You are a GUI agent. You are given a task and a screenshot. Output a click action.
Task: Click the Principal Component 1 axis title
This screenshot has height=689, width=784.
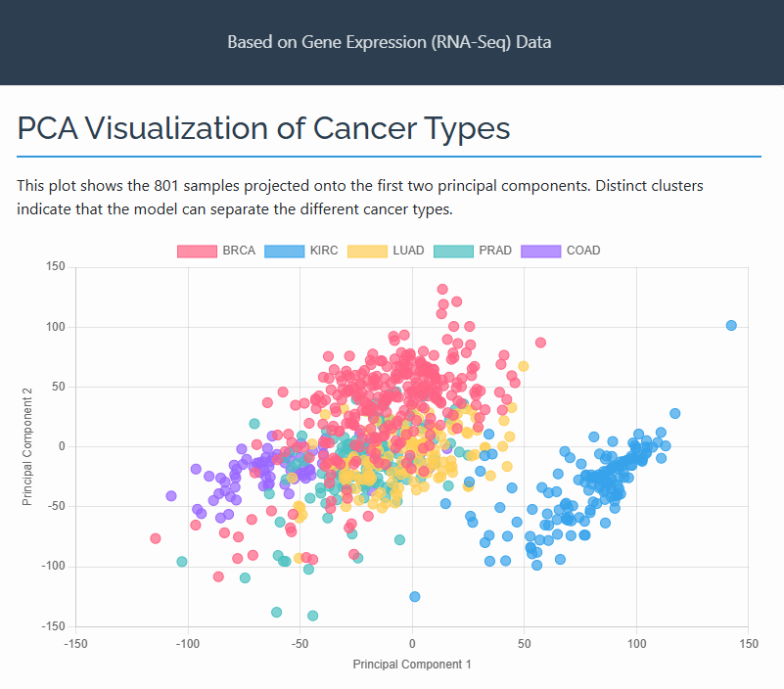(412, 665)
